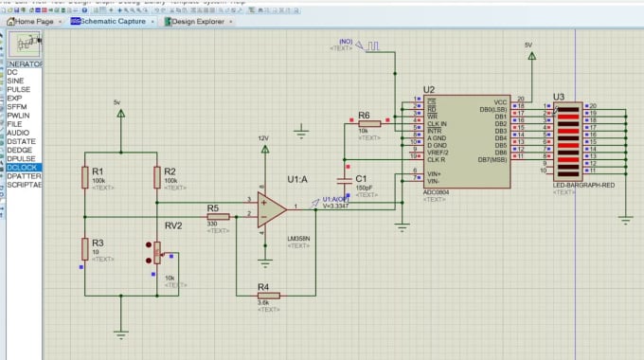
Task: Click the schematic overview thumbnail
Action: (x=25, y=44)
